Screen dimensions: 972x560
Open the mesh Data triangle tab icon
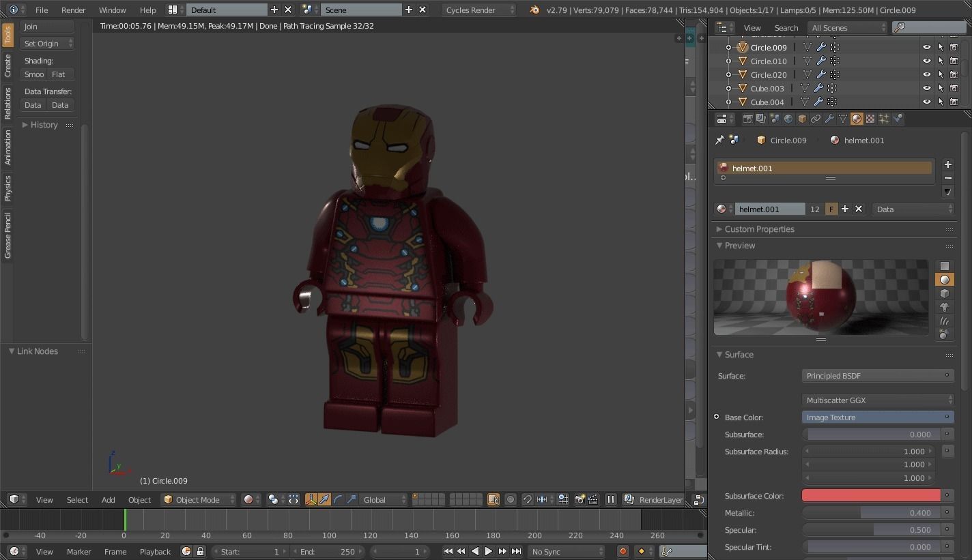[842, 119]
